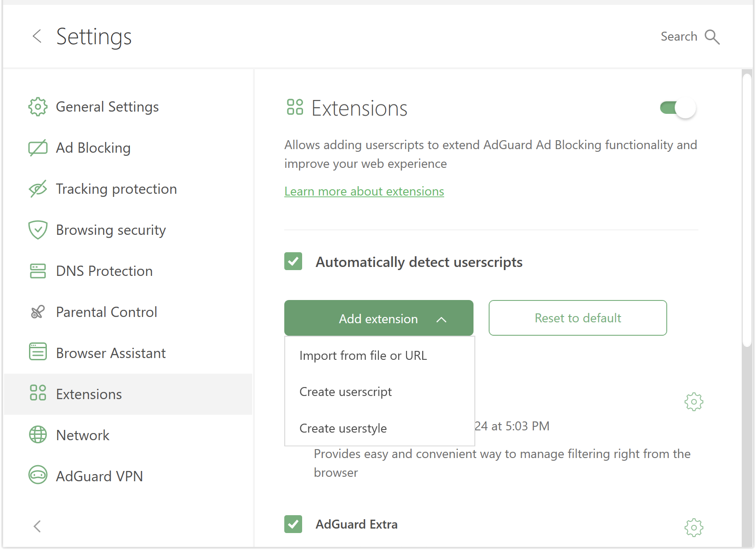Open the Learn more about extensions link

tap(364, 192)
